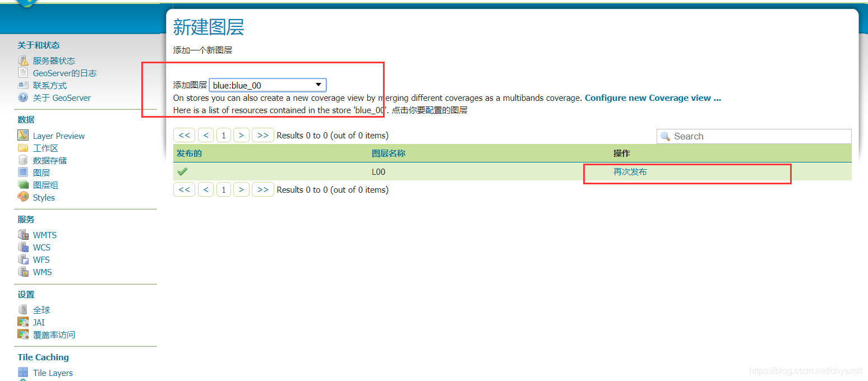Click the contact information card icon
This screenshot has width=868, height=381.
[23, 85]
